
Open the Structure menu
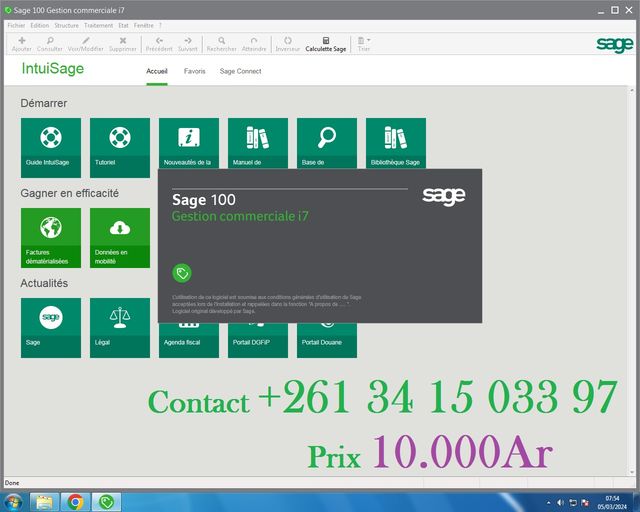(67, 25)
